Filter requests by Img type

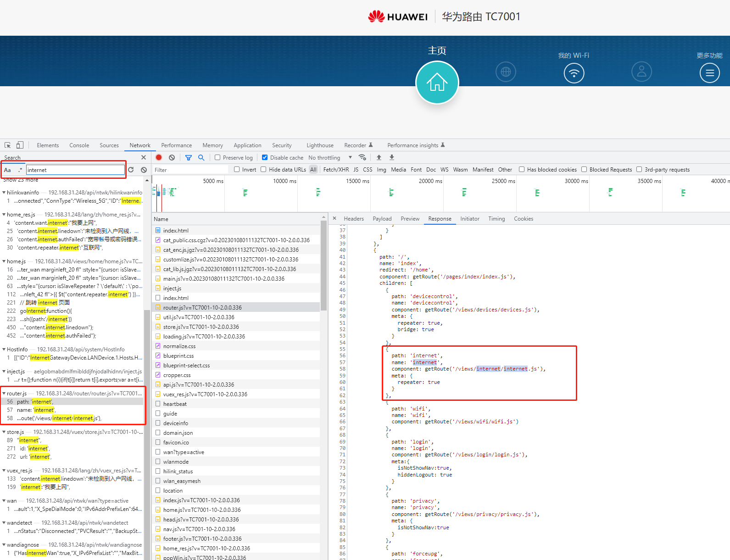coord(381,169)
